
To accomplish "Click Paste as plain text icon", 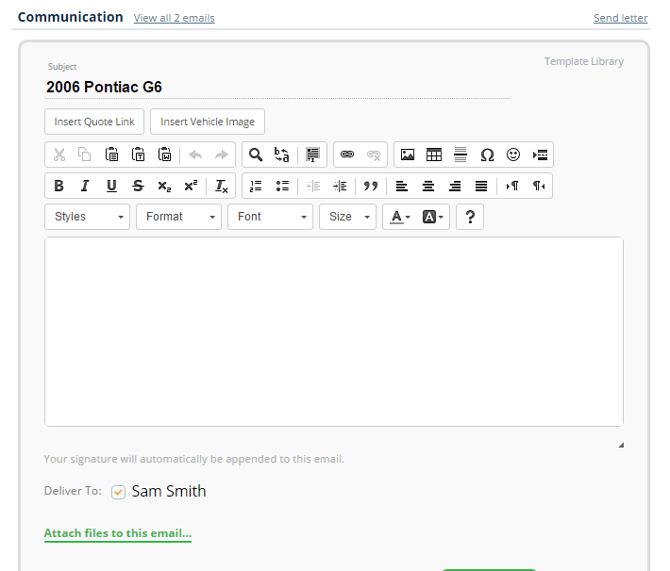I will point(138,155).
